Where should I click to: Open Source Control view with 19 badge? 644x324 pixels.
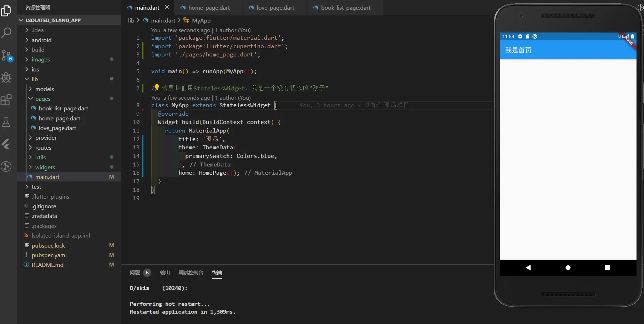(6, 55)
